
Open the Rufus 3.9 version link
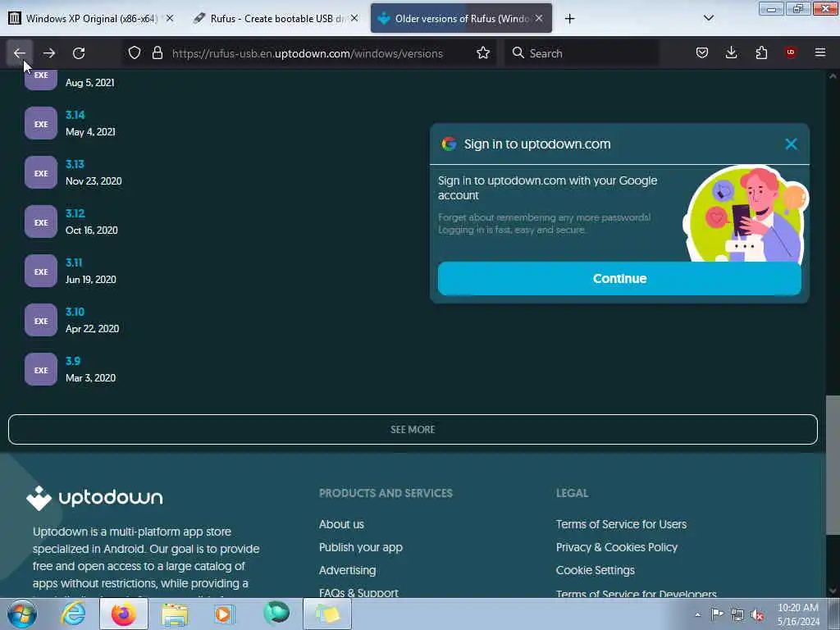pyautogui.click(x=73, y=362)
